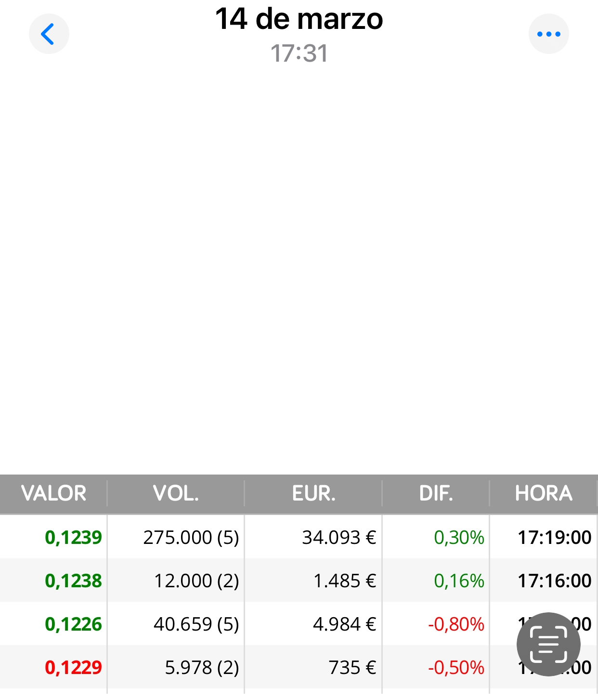This screenshot has height=700, width=598.
Task: Click the 0,30% difference cell
Action: tap(459, 538)
